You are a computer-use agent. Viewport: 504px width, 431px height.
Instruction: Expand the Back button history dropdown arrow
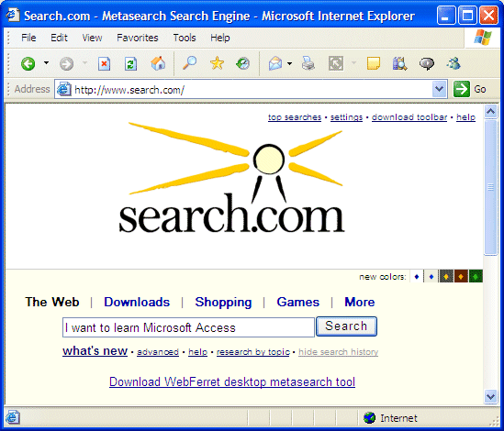(47, 63)
